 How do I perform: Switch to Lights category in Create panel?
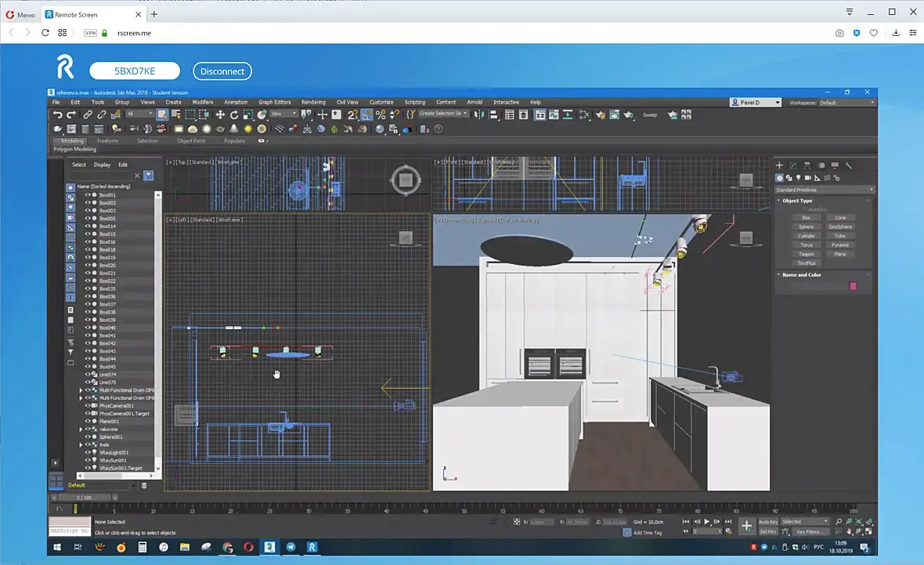(x=798, y=178)
